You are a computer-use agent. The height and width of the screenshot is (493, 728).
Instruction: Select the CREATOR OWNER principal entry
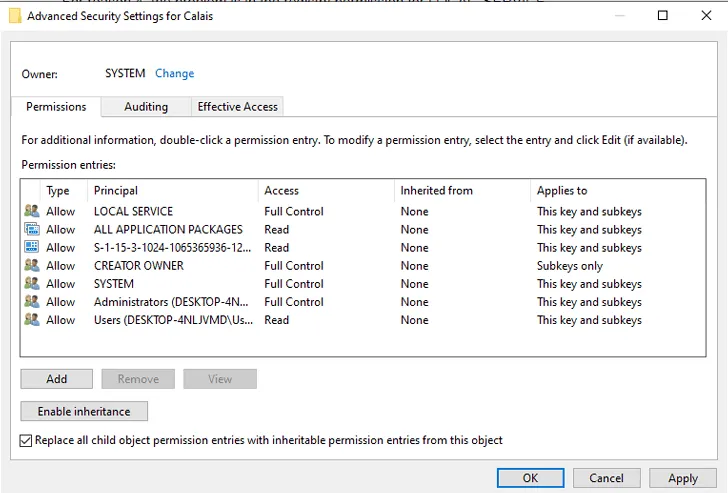139,266
